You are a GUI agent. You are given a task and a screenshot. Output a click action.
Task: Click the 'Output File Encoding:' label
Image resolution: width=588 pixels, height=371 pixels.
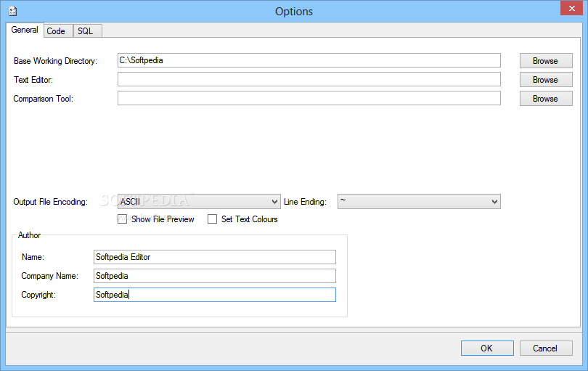(x=50, y=202)
